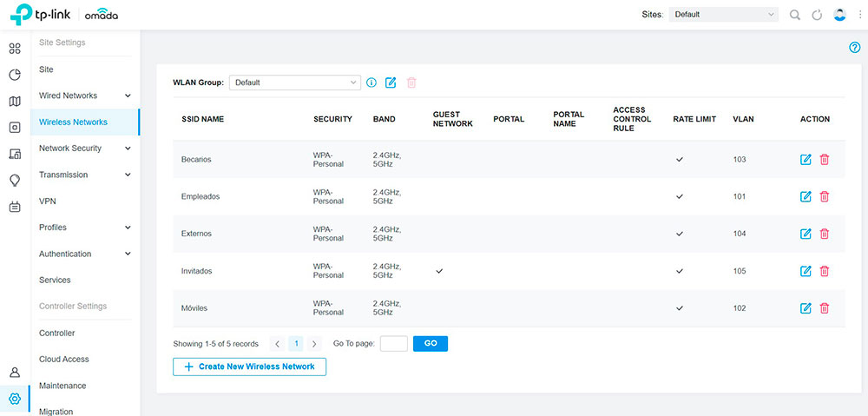The image size is (868, 416).
Task: Click the refresh icon in top bar
Action: coord(817,15)
